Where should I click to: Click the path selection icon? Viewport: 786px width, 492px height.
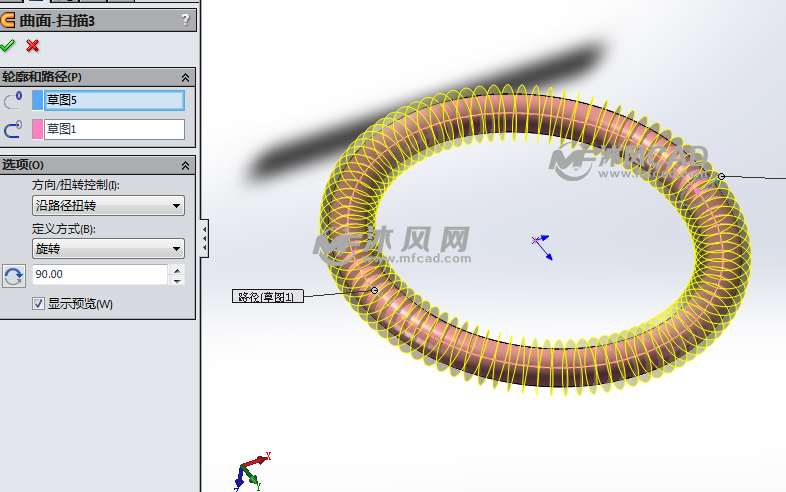click(x=14, y=129)
